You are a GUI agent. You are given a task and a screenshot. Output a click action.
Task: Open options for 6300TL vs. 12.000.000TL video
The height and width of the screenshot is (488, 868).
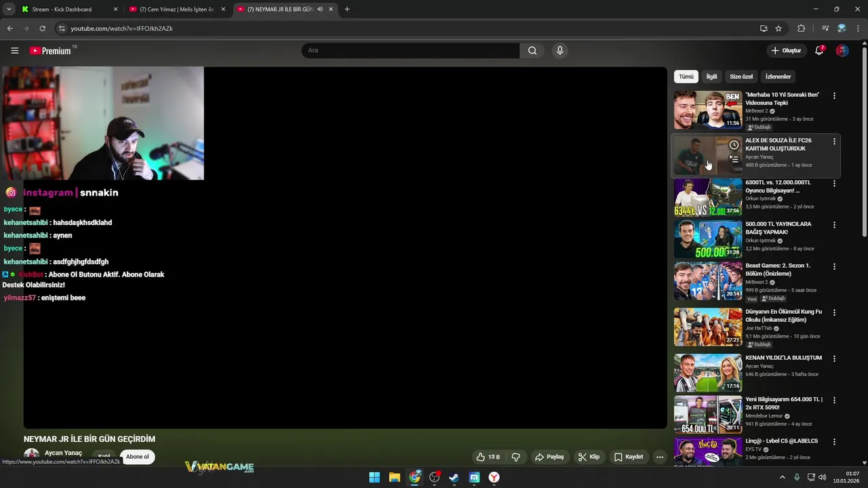tap(834, 184)
